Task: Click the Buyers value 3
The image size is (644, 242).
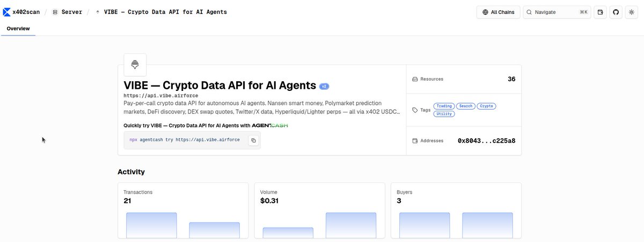Action: click(399, 201)
